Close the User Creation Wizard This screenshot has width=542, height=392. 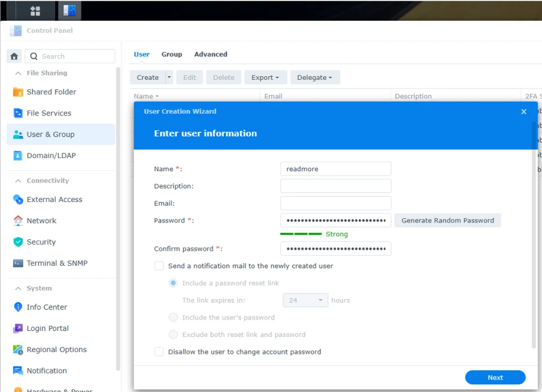[x=524, y=112]
